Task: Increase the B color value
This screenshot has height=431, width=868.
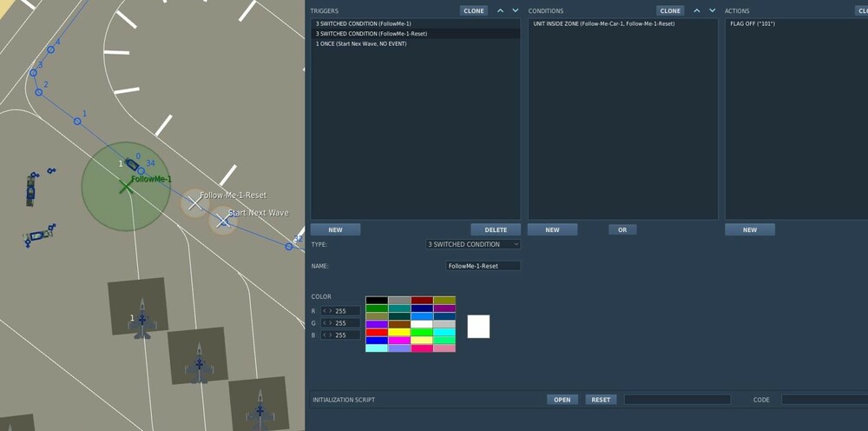Action: (x=331, y=335)
